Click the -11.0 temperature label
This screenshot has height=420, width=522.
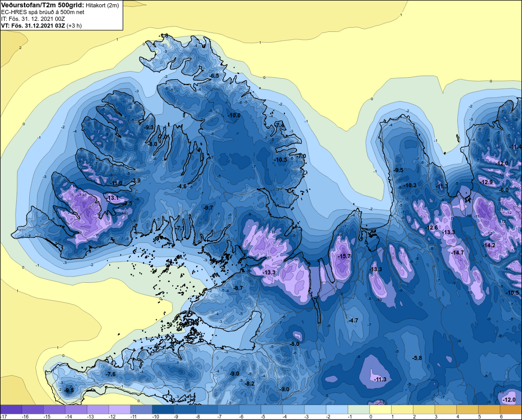115,183
